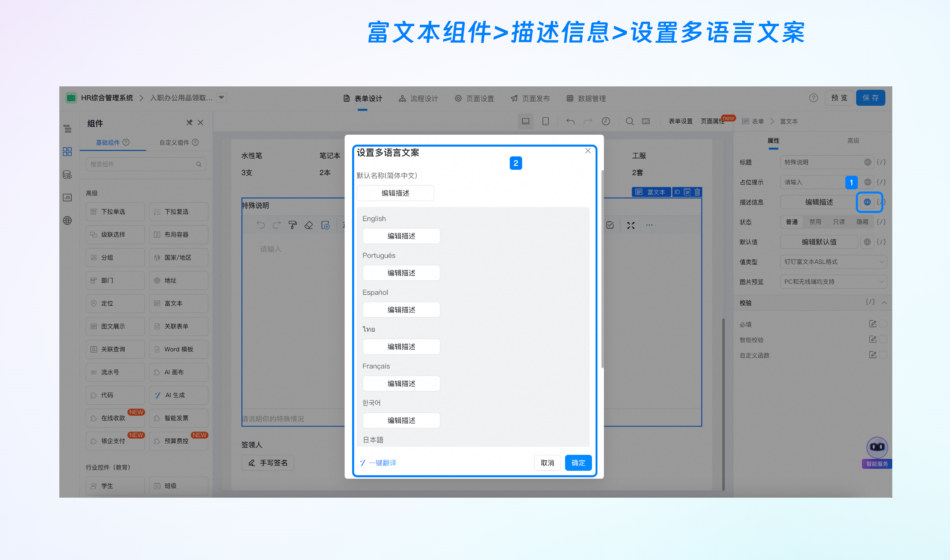Open the component library grid icon
Screen dimensions: 950x560
click(x=68, y=152)
